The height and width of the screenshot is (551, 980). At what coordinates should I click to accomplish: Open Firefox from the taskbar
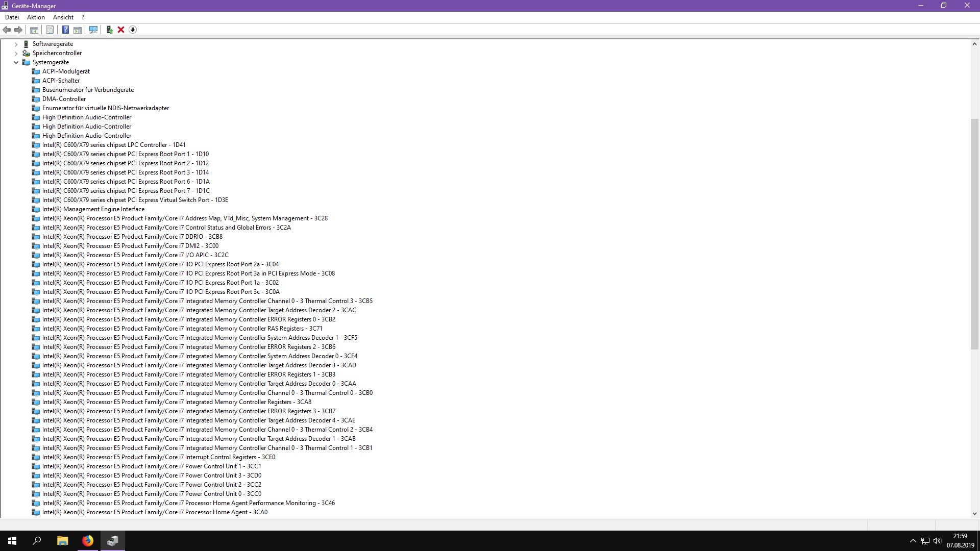(88, 541)
